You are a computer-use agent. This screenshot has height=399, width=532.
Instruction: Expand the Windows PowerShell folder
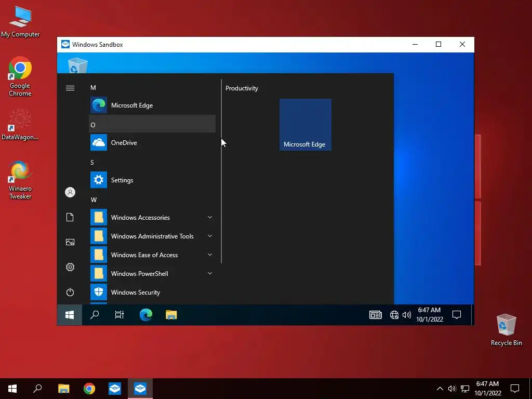153,273
